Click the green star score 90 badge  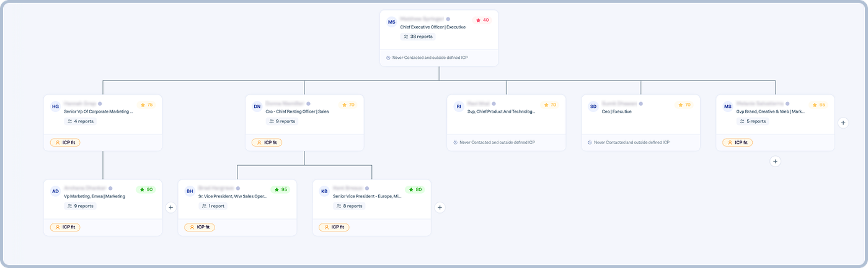click(x=146, y=190)
